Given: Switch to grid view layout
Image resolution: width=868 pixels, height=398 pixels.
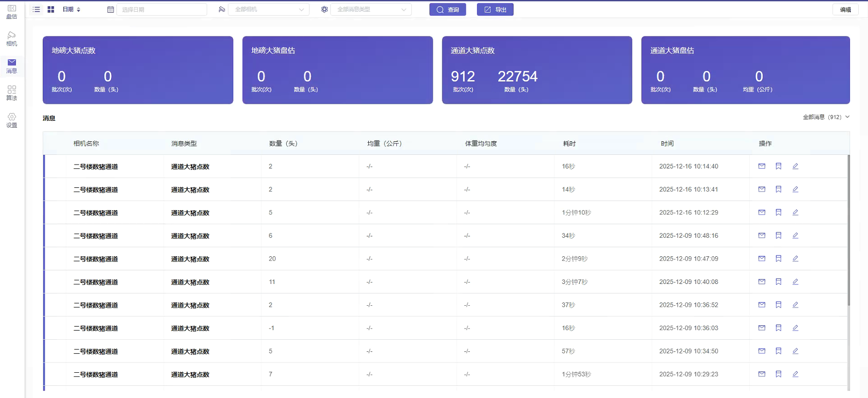Looking at the screenshot, I should pyautogui.click(x=51, y=10).
